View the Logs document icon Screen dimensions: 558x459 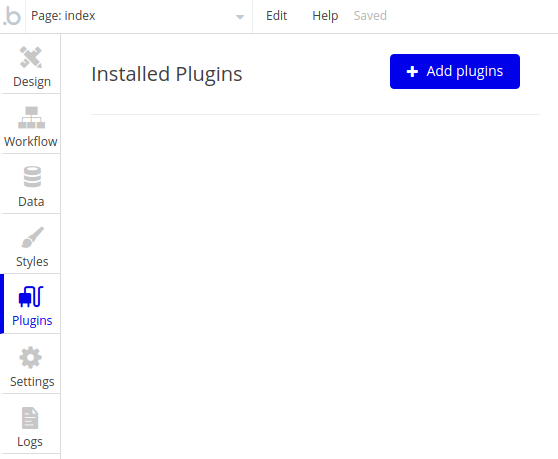(x=30, y=418)
